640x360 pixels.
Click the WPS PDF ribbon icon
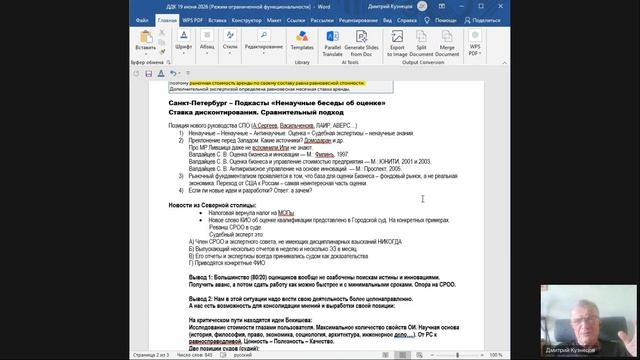(x=475, y=35)
